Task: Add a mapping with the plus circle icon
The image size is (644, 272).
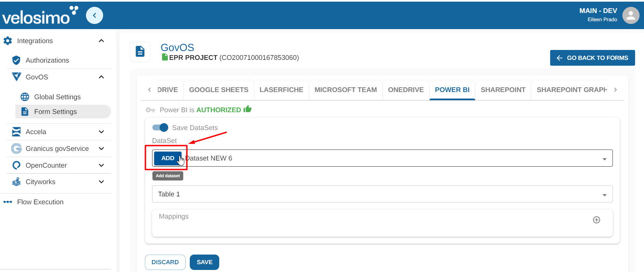Action: click(596, 220)
